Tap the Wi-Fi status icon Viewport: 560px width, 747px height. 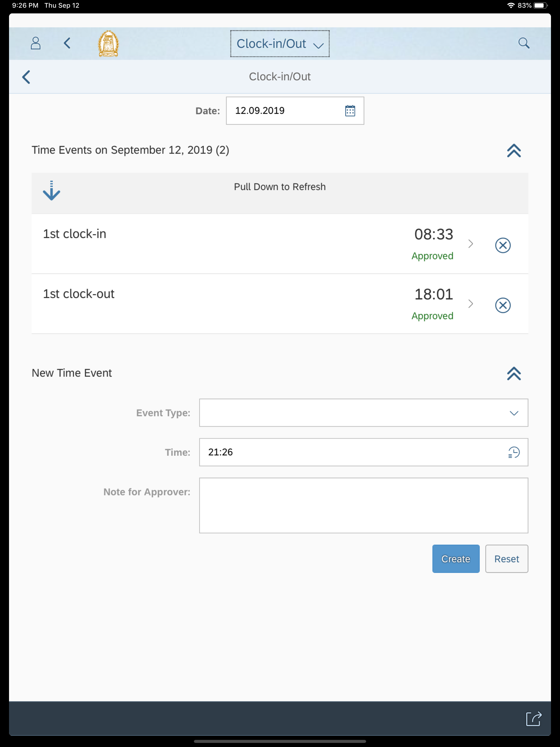coord(511,5)
